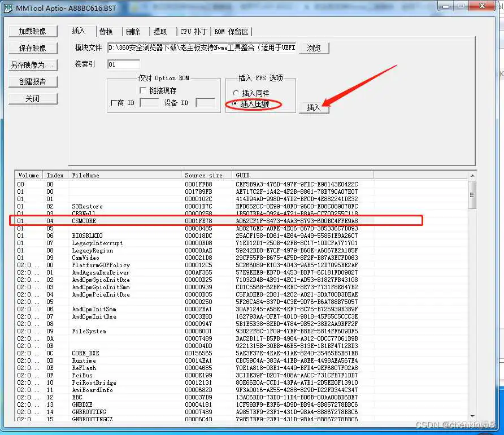This screenshot has height=435, width=504.
Task: Click the 加载映像 (Load Image) button
Action: (32, 31)
